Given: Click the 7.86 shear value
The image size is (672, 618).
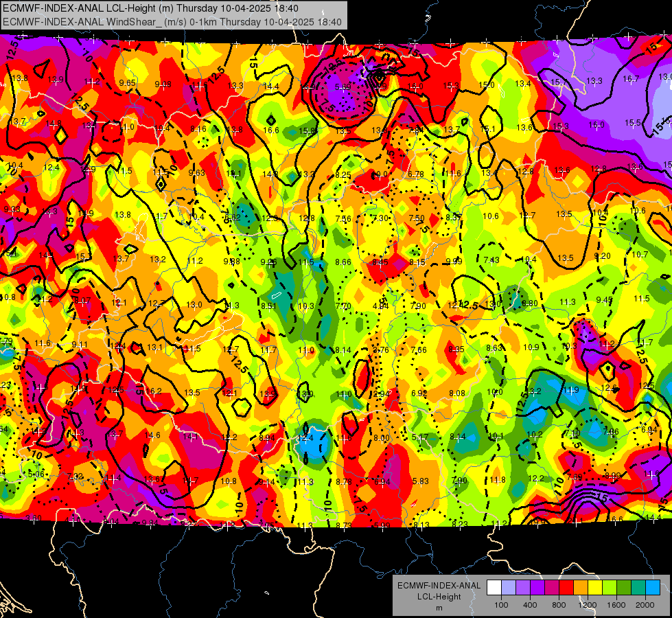Looking at the screenshot, I should pyautogui.click(x=611, y=432).
